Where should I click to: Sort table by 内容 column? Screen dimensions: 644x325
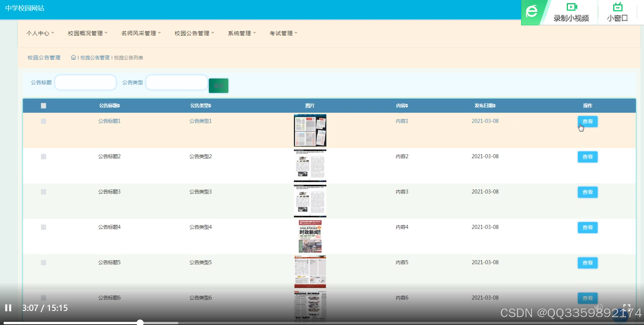pos(402,106)
